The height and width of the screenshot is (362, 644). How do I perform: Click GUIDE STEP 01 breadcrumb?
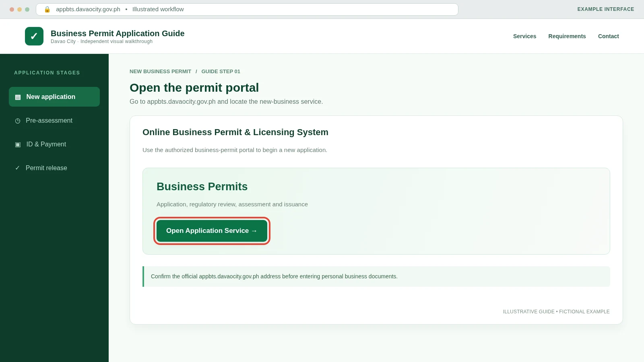coord(221,72)
